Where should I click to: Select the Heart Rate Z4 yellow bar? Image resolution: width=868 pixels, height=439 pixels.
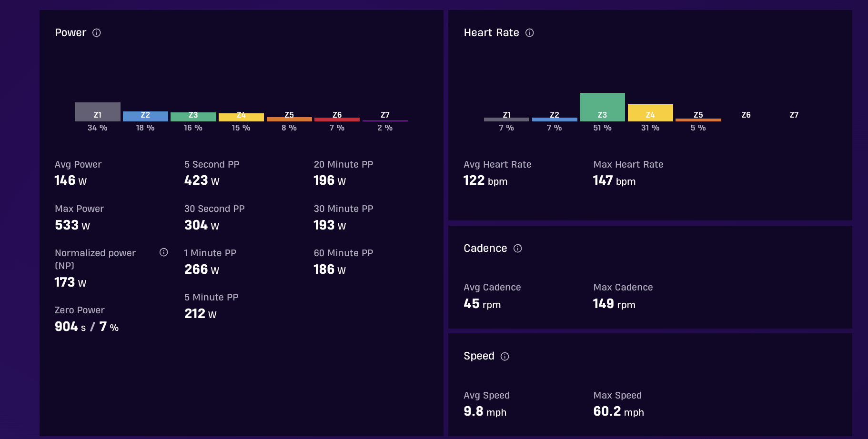pyautogui.click(x=650, y=113)
